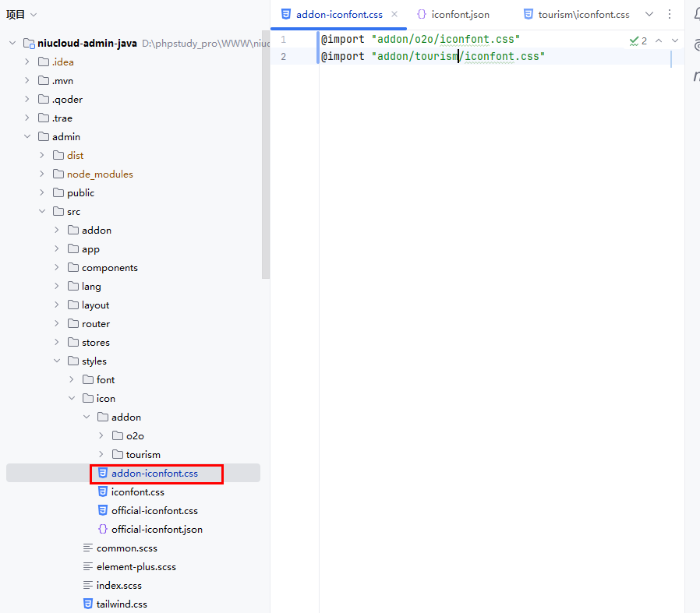Expand the tourism folder node

pos(101,454)
